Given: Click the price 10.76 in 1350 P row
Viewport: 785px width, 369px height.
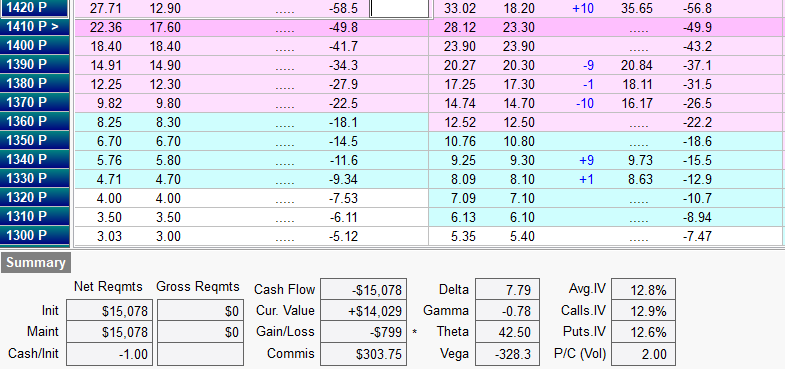Looking at the screenshot, I should (459, 142).
